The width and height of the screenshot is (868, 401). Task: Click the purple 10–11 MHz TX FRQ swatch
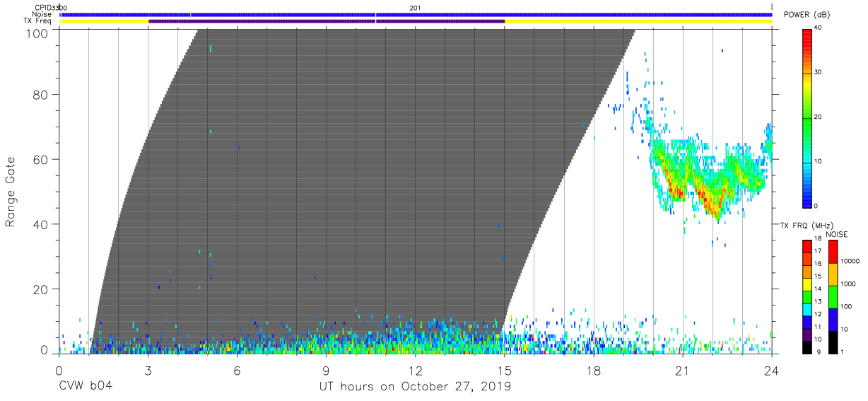[807, 335]
